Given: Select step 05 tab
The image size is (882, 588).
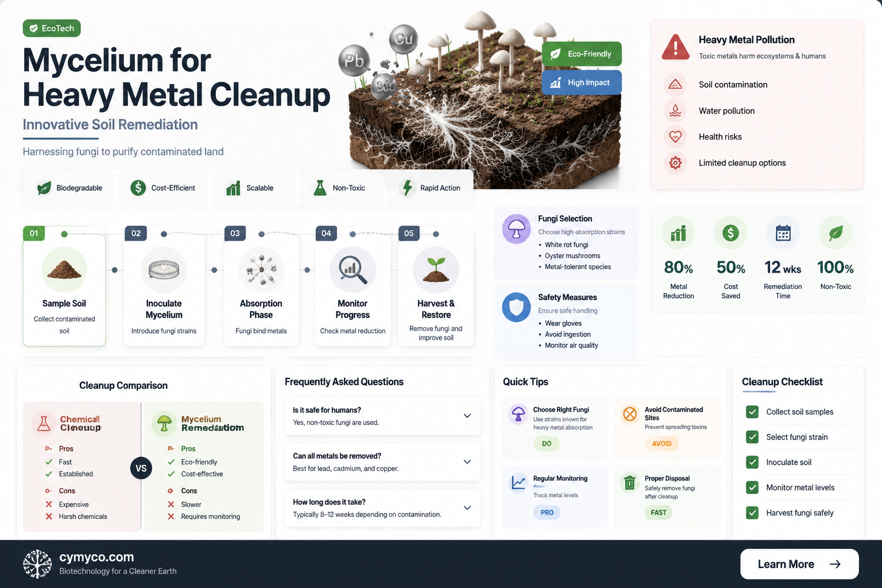Looking at the screenshot, I should (409, 233).
